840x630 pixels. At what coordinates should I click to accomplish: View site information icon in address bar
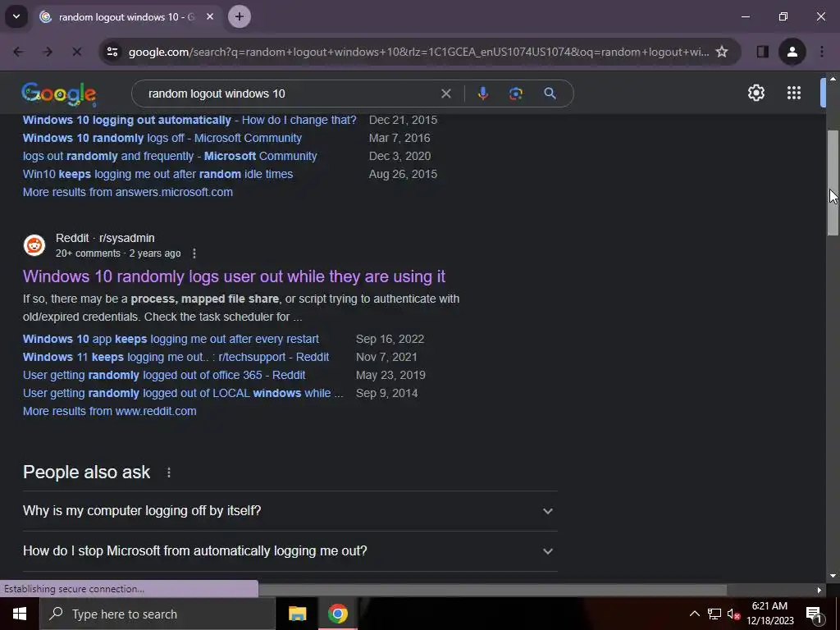112,52
